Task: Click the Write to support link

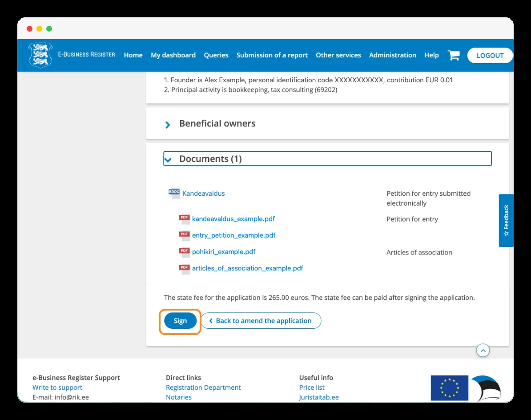Action: coord(57,388)
